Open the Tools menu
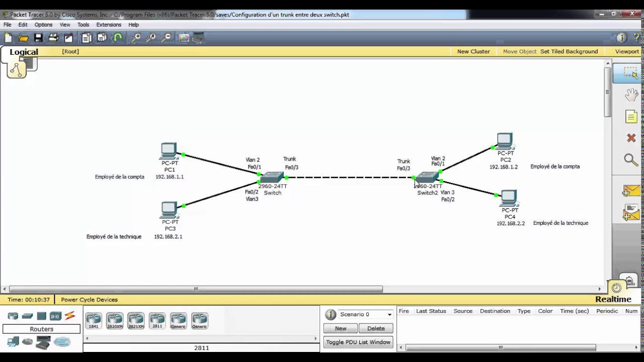 click(x=84, y=25)
